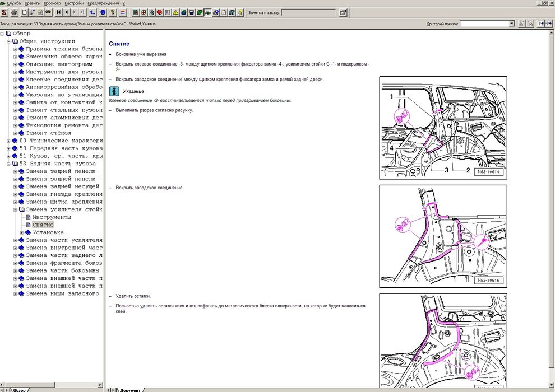
Task: Click the button beside the order note field
Action: (343, 12)
